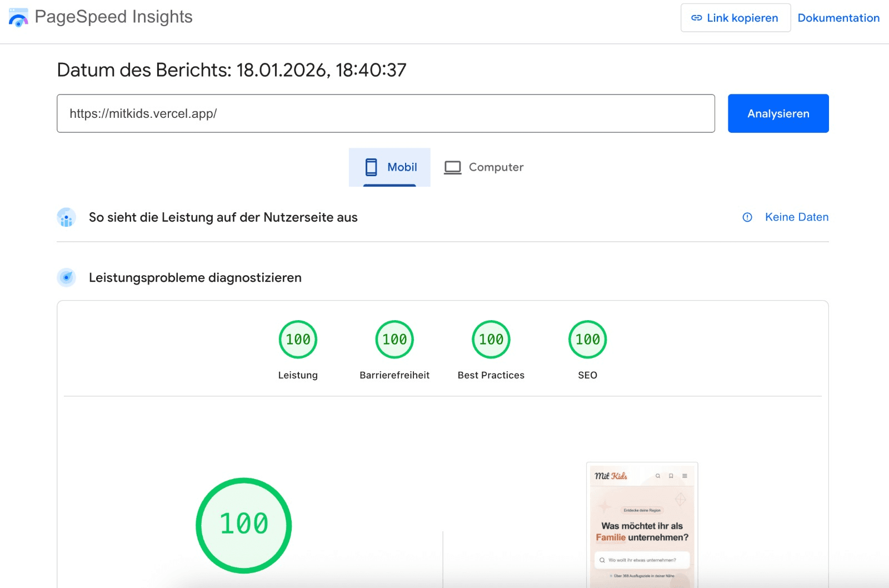
Task: Click the green Leistung score circle
Action: (298, 339)
